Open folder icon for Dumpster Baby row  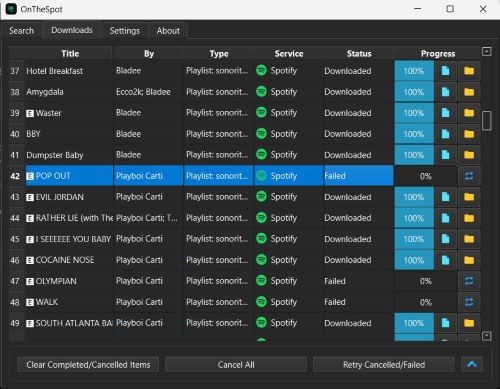click(x=469, y=155)
